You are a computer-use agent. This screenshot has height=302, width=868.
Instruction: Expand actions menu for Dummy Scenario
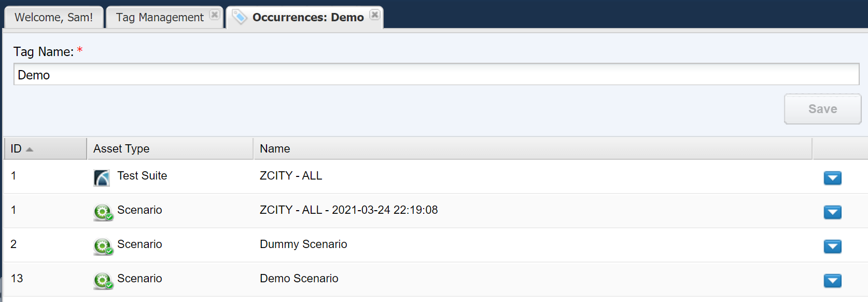832,246
